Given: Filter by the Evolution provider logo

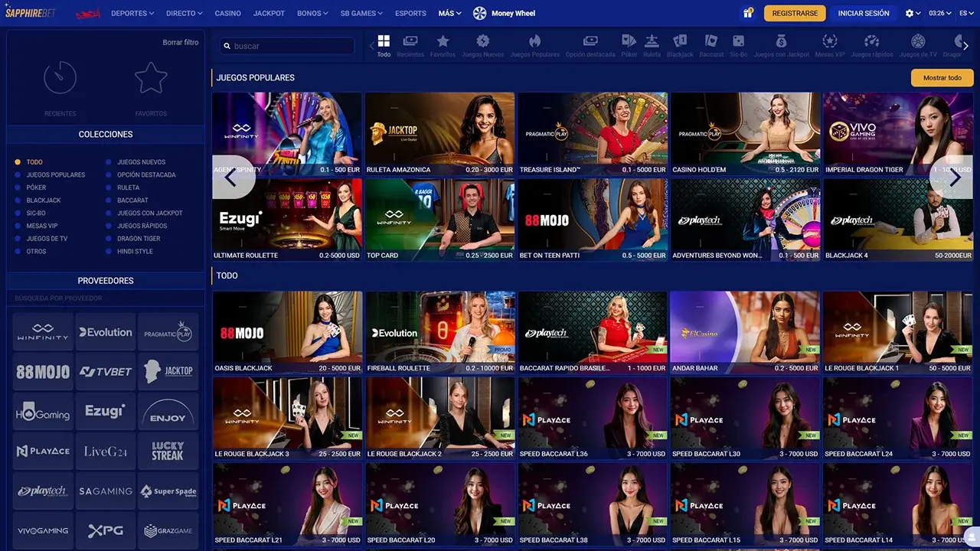Looking at the screenshot, I should pyautogui.click(x=105, y=331).
